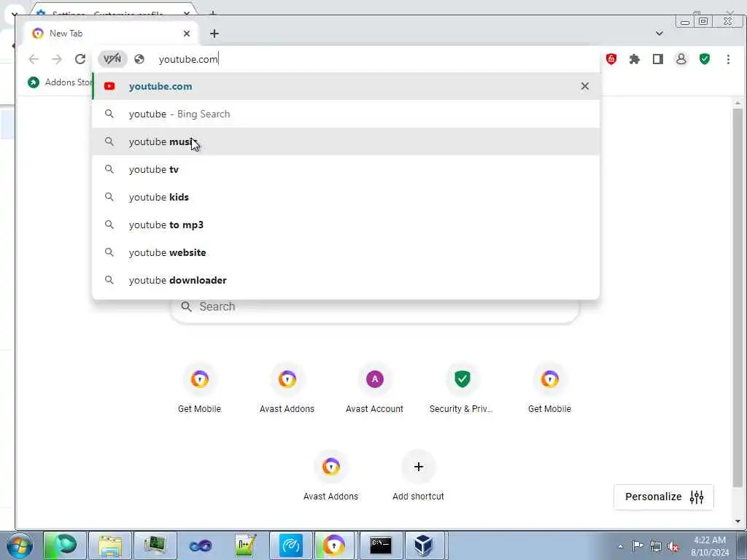Open the blue speedometer taskbar app
This screenshot has height=560, width=747.
point(290,545)
